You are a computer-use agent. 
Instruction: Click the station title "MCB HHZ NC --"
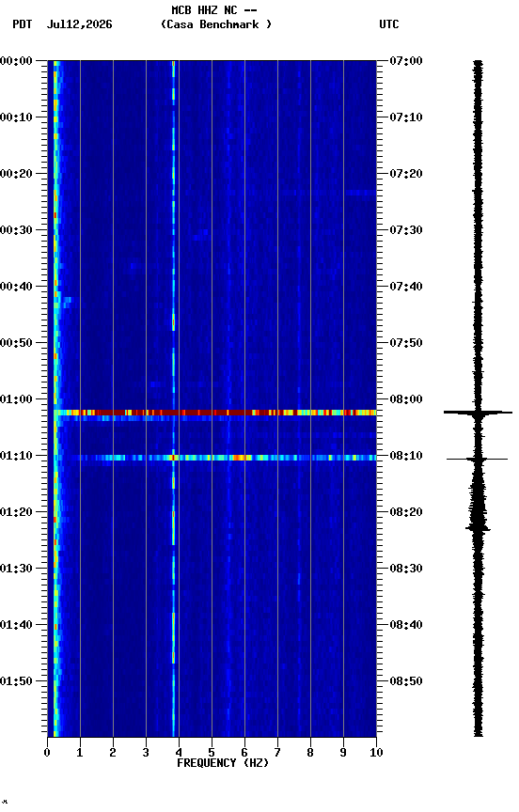[214, 10]
